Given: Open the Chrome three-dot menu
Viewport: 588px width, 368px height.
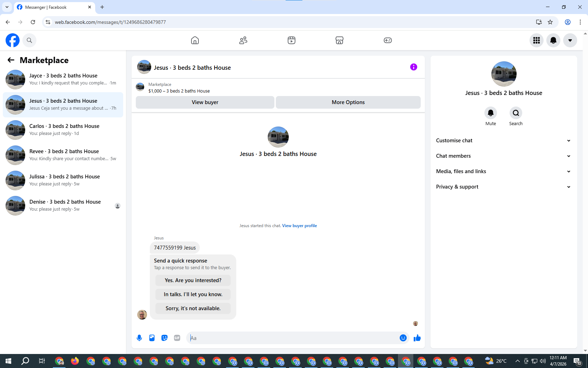Looking at the screenshot, I should click(580, 22).
